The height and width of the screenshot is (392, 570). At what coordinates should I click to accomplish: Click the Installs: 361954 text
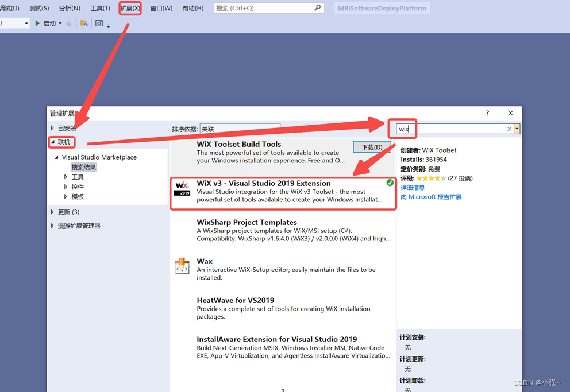[423, 160]
